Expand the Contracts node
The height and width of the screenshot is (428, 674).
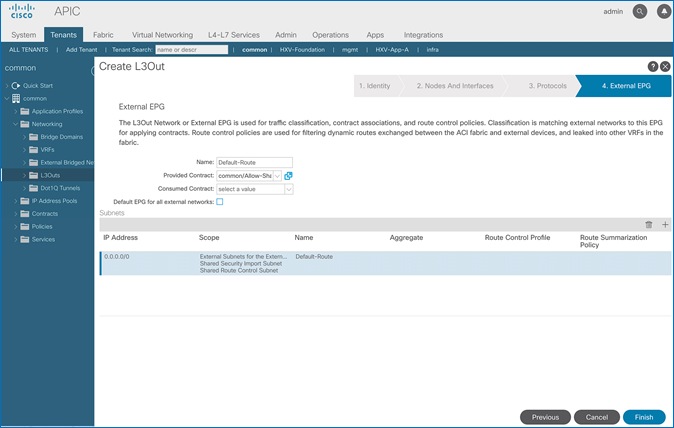[15, 214]
